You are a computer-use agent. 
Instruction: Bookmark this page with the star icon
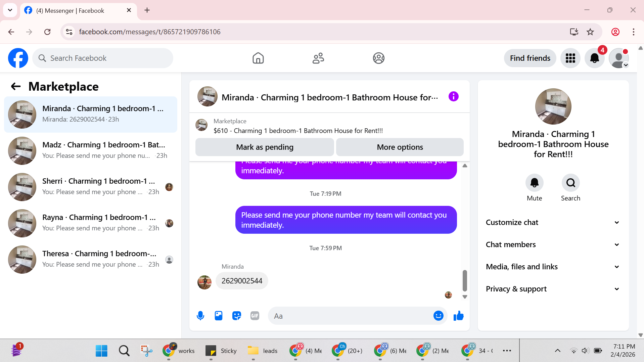(x=590, y=32)
